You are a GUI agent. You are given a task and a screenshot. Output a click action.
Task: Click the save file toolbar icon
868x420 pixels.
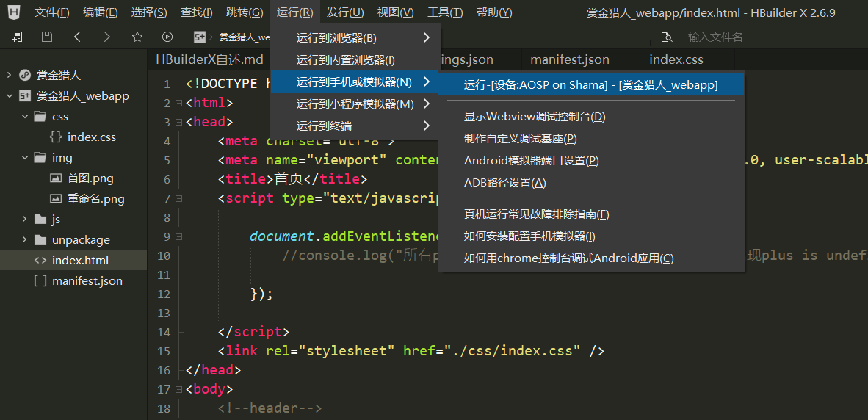pyautogui.click(x=47, y=37)
